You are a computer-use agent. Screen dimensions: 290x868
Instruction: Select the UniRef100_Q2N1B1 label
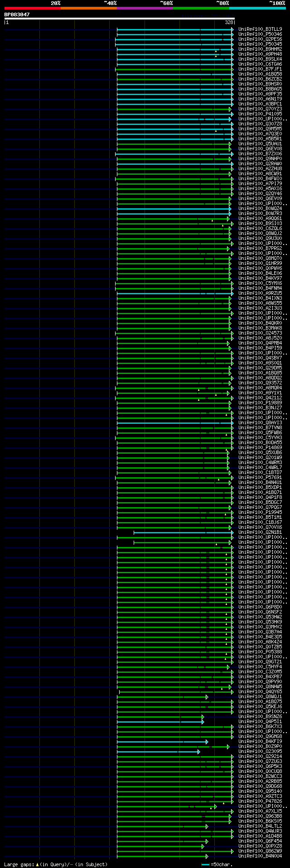pyautogui.click(x=260, y=532)
